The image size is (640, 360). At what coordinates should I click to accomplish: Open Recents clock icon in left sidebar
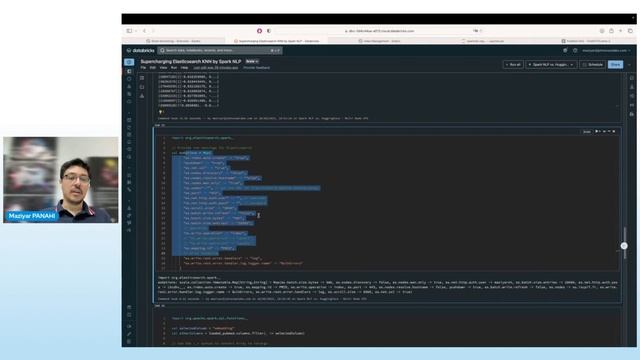tap(129, 79)
